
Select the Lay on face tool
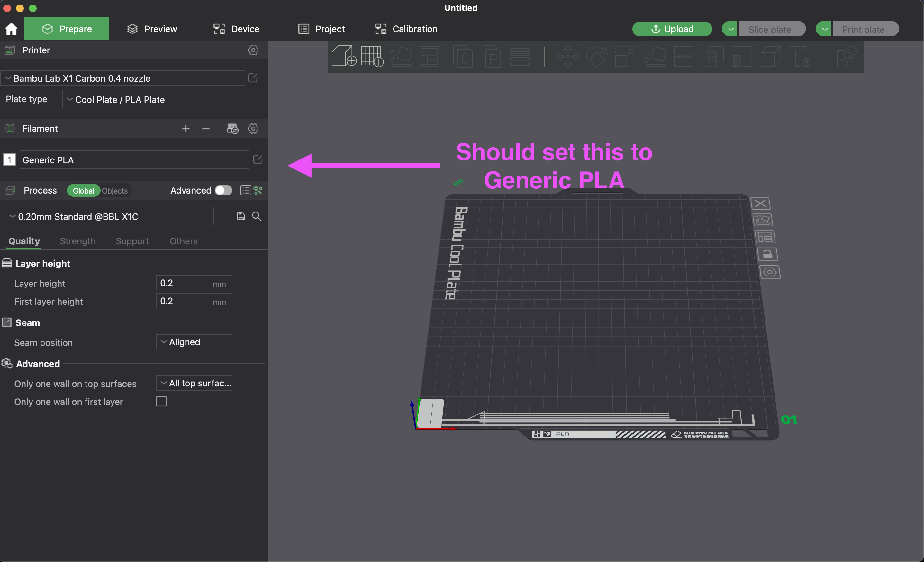[655, 57]
